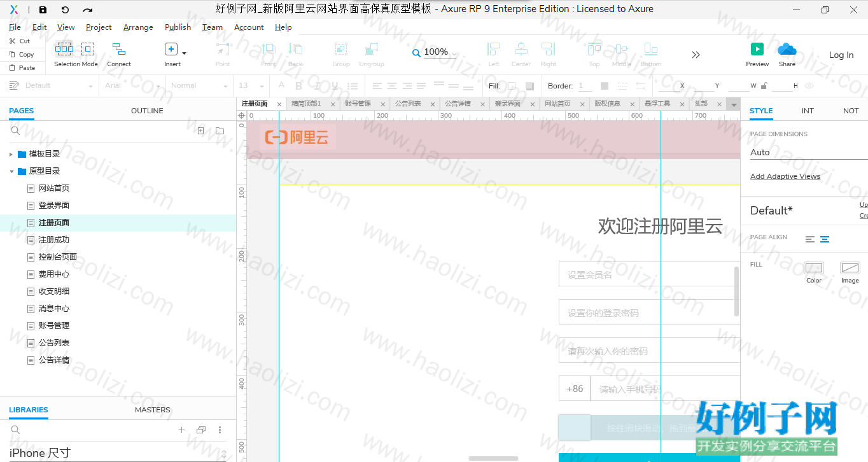Screen dimensions: 868x462
Task: Expand the 模板目录 folder
Action: tap(11, 154)
